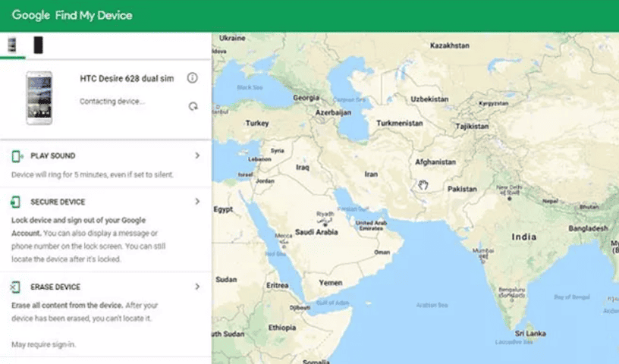Image resolution: width=619 pixels, height=364 pixels.
Task: Switch to the black phone device tab
Action: [38, 45]
